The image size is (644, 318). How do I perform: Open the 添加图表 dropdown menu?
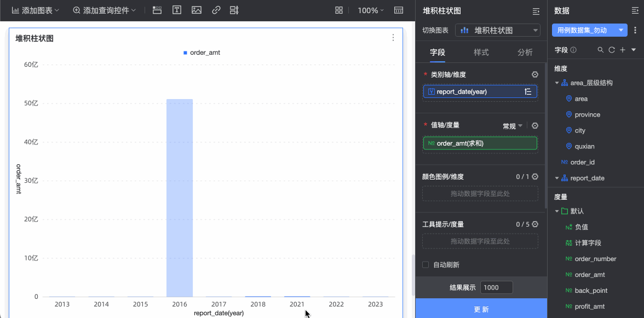click(x=35, y=10)
